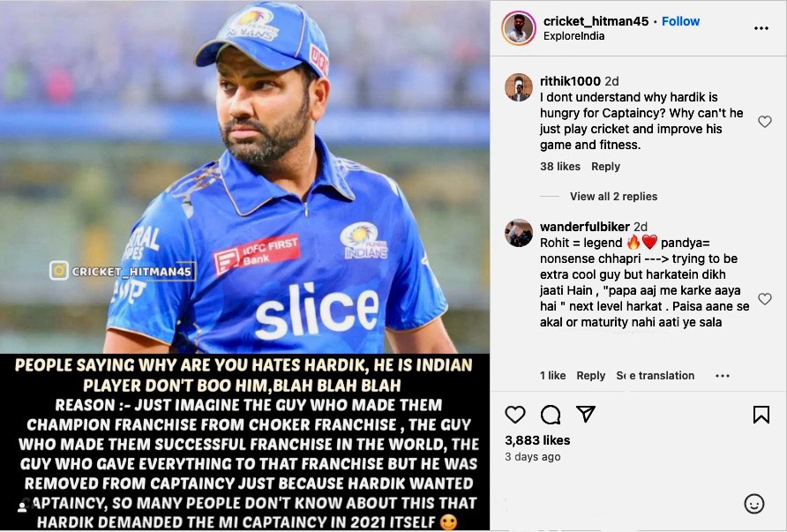Reply to rithik1000's comment
This screenshot has width=787, height=532.
click(605, 167)
